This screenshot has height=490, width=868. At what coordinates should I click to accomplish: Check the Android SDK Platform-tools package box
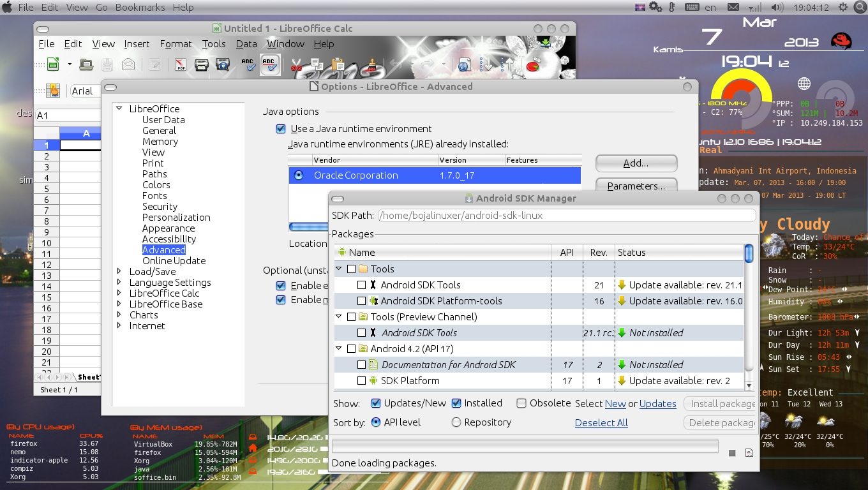(x=362, y=301)
